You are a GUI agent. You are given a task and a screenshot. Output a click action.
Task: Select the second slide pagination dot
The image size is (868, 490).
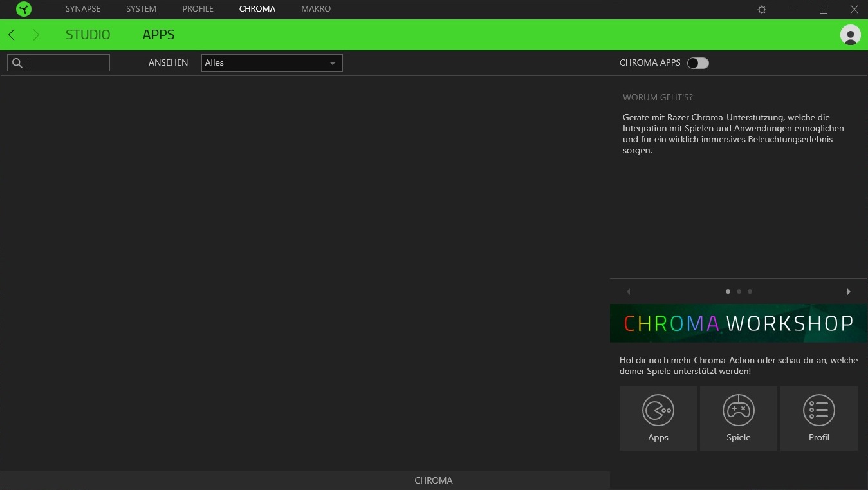[739, 292]
